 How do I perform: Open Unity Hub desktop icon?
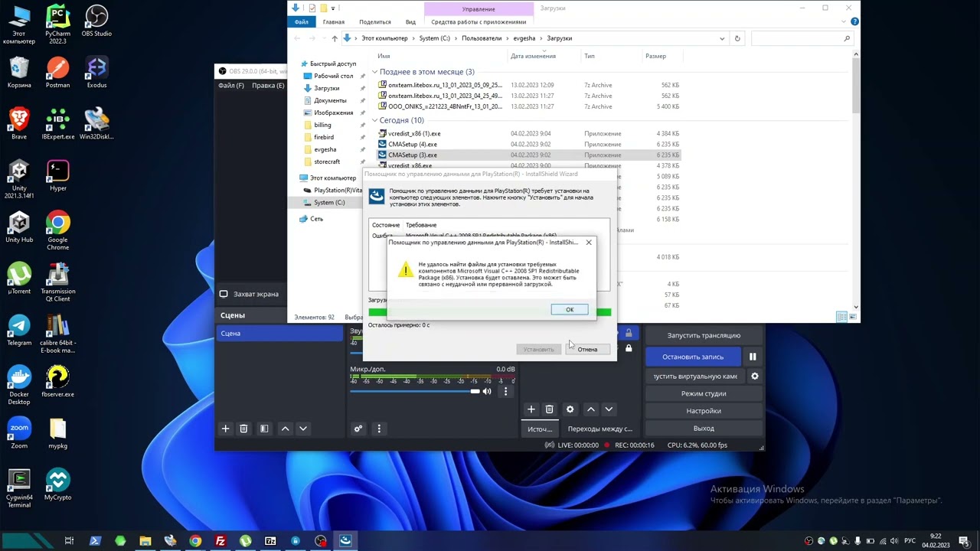[19, 227]
